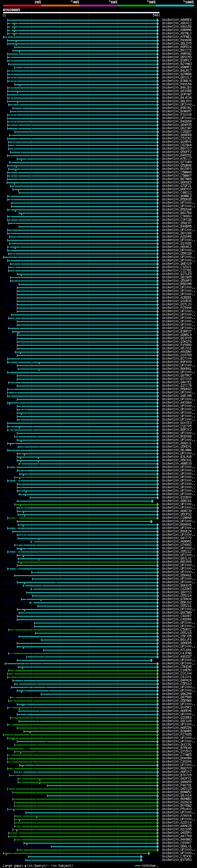197x868 pixels.
Task: Click the query end position 546
Action: [x=155, y=15]
